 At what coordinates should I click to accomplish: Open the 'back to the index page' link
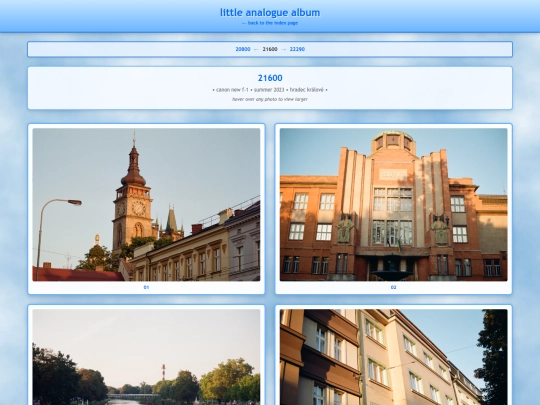[x=270, y=23]
